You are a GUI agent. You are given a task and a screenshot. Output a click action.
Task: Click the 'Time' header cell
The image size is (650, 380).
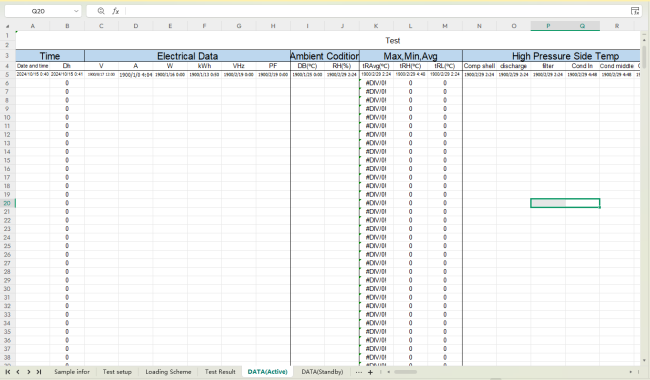tap(50, 56)
